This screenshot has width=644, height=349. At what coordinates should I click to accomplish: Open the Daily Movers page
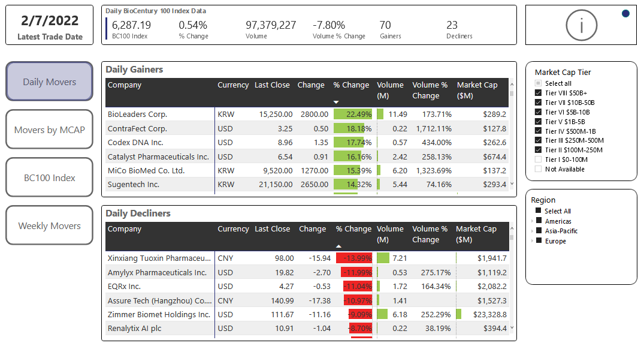point(49,82)
